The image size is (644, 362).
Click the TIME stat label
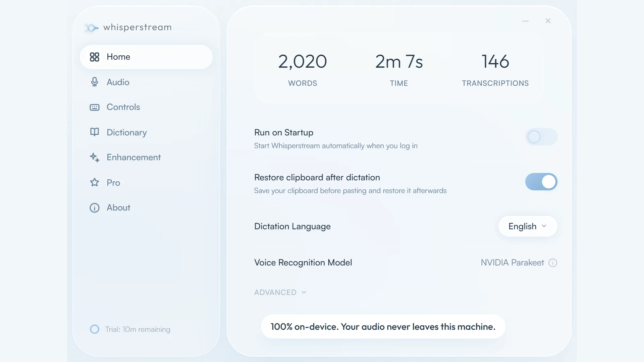pyautogui.click(x=399, y=83)
